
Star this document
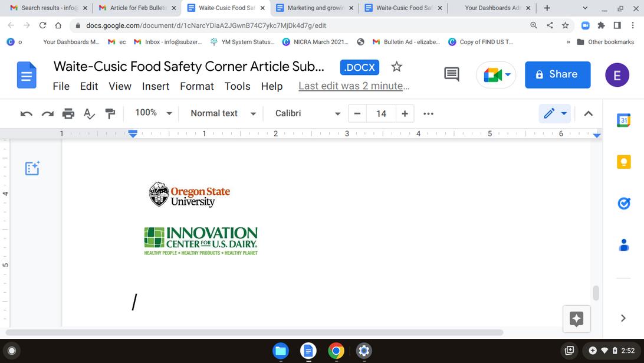coord(396,67)
